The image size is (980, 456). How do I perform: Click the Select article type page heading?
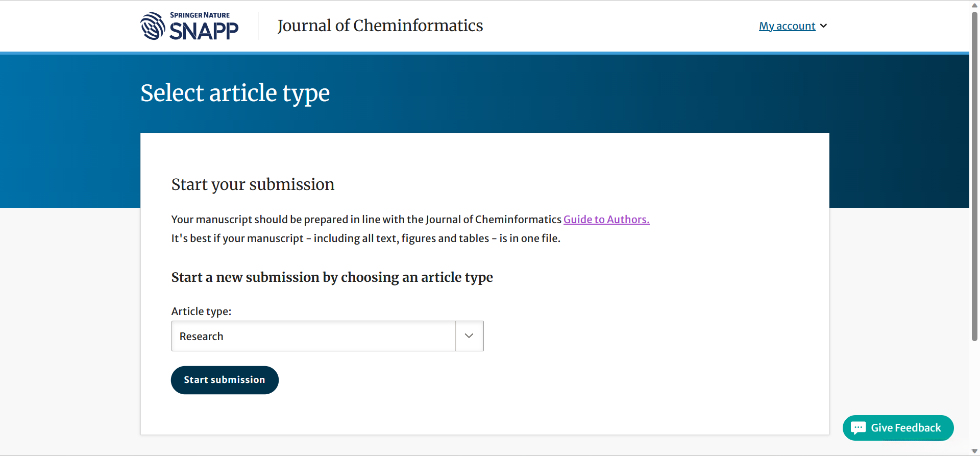click(235, 93)
